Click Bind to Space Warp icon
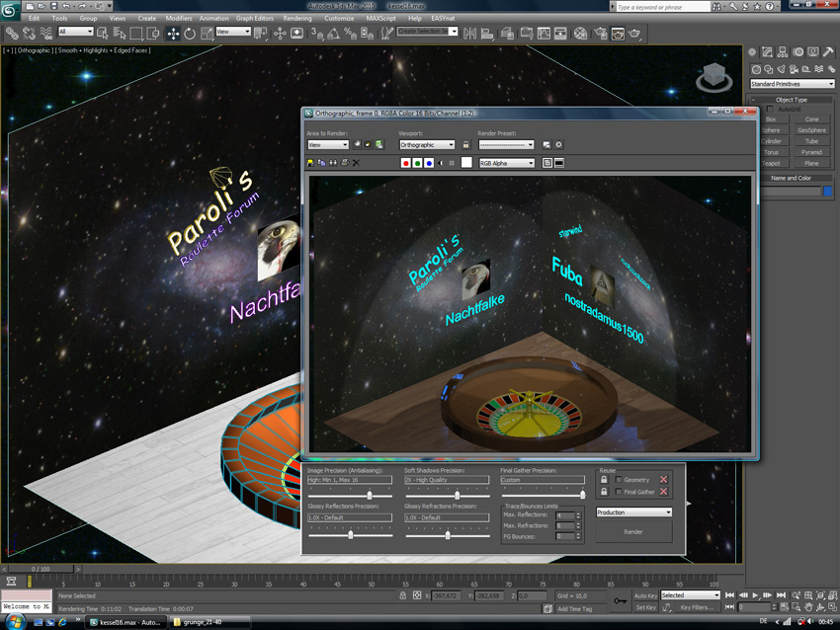 (46, 34)
